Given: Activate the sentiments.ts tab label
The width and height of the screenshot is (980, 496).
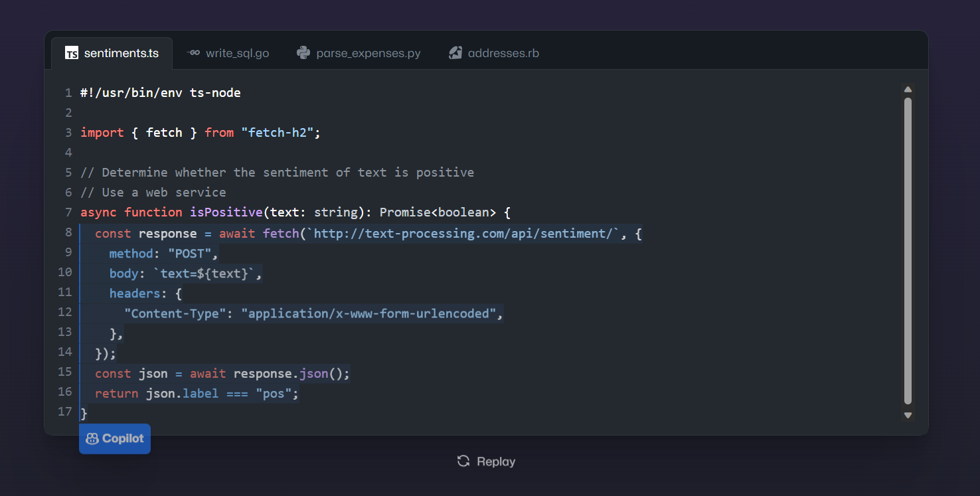Looking at the screenshot, I should tap(122, 53).
